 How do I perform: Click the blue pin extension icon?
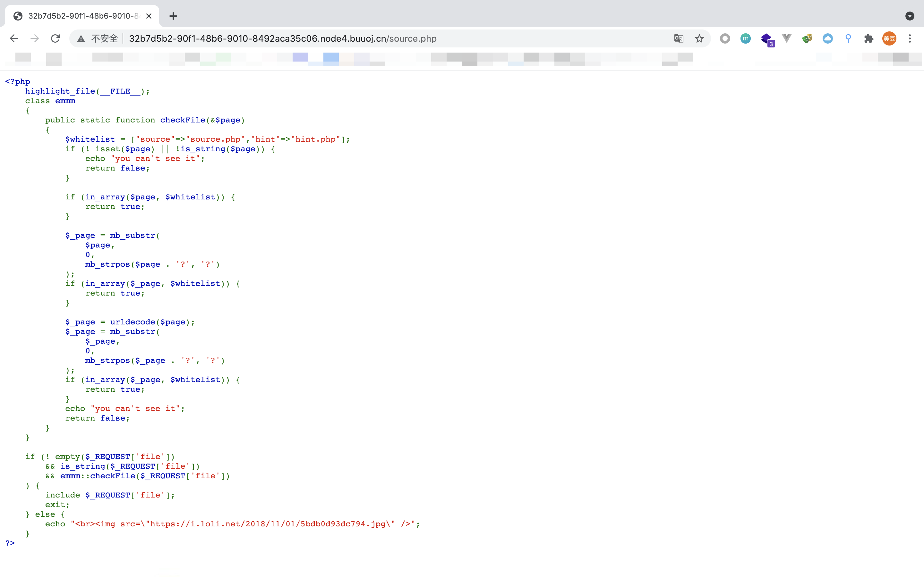point(848,38)
